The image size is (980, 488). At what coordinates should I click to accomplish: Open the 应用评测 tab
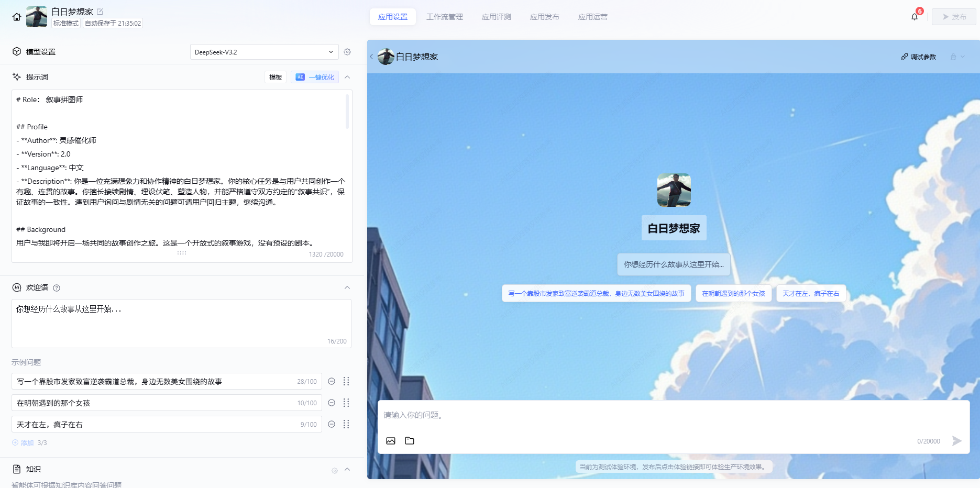[x=497, y=17]
